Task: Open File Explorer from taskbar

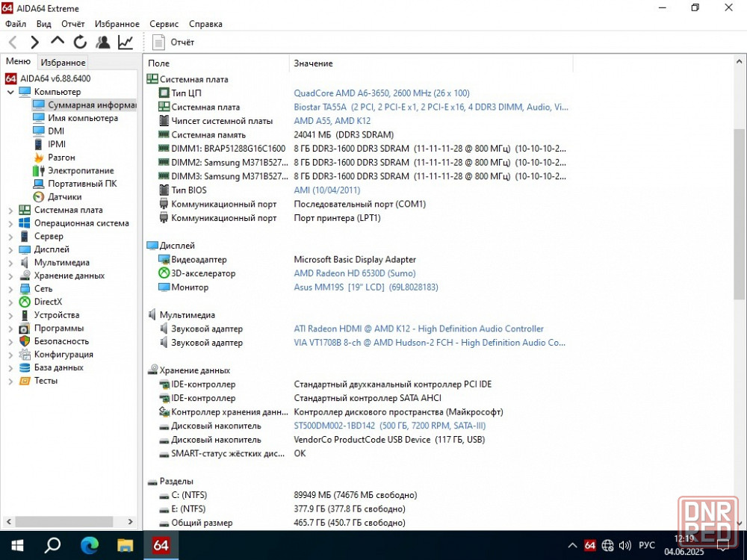Action: (x=125, y=545)
